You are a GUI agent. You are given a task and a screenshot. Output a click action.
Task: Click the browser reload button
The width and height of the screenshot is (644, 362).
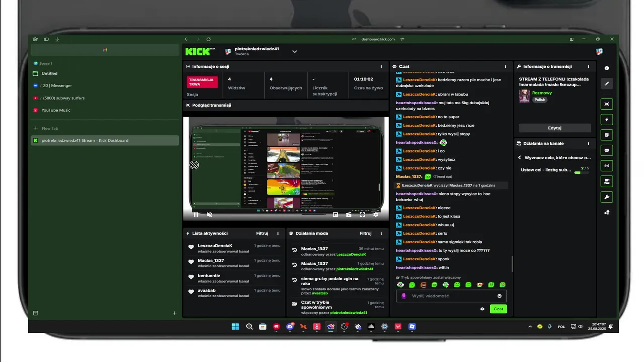coord(208,39)
